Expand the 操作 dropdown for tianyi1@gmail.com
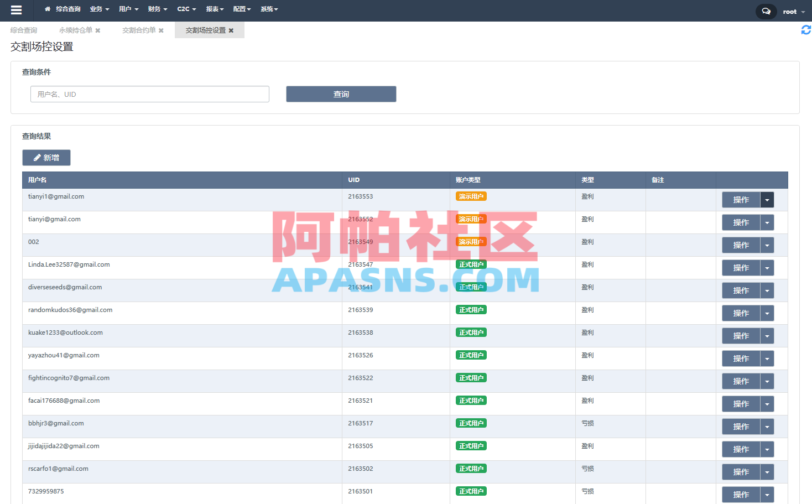The width and height of the screenshot is (812, 504). point(767,200)
